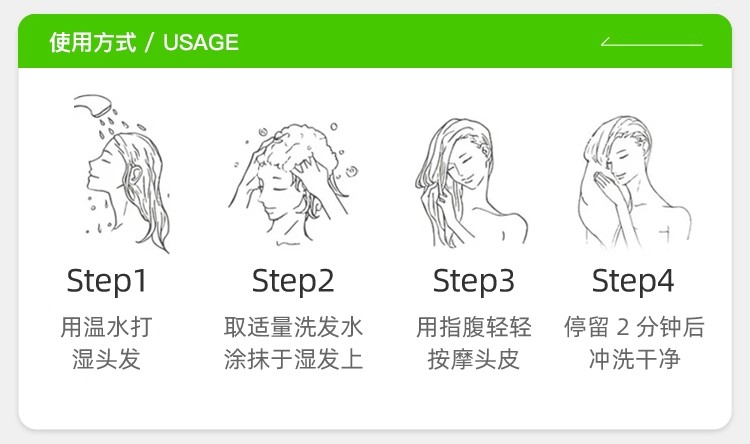
Task: Click the green header bar
Action: [x=375, y=41]
